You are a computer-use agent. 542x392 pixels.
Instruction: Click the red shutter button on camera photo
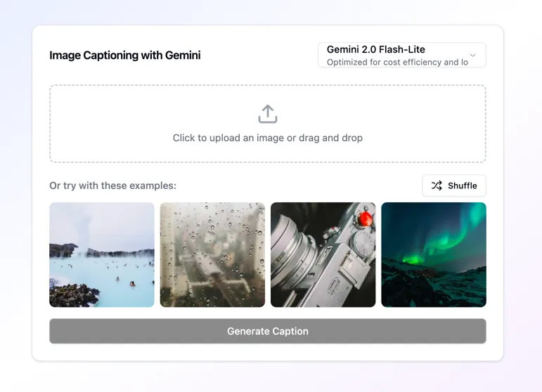[x=364, y=219]
